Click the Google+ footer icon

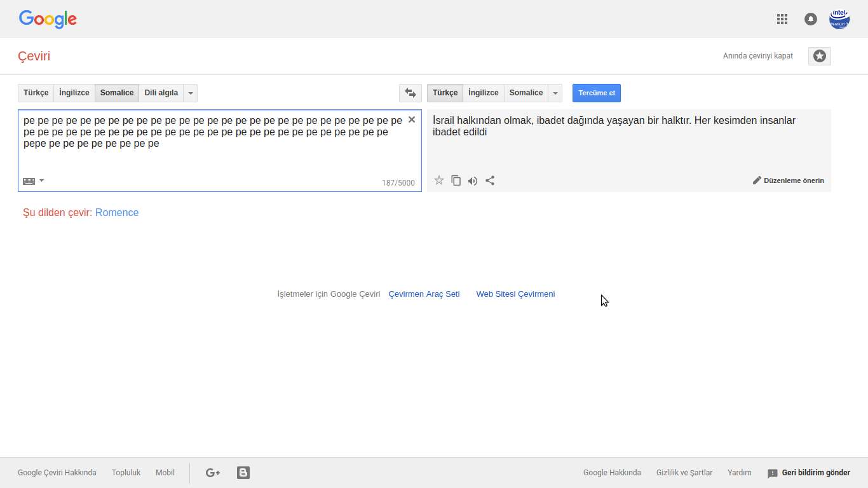pos(213,473)
